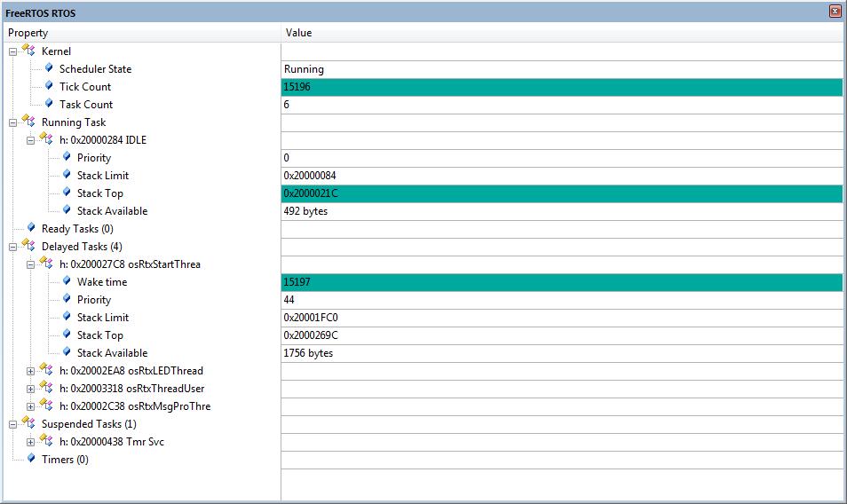The height and width of the screenshot is (504, 847).
Task: Click the Wake time property icon
Action: [67, 281]
